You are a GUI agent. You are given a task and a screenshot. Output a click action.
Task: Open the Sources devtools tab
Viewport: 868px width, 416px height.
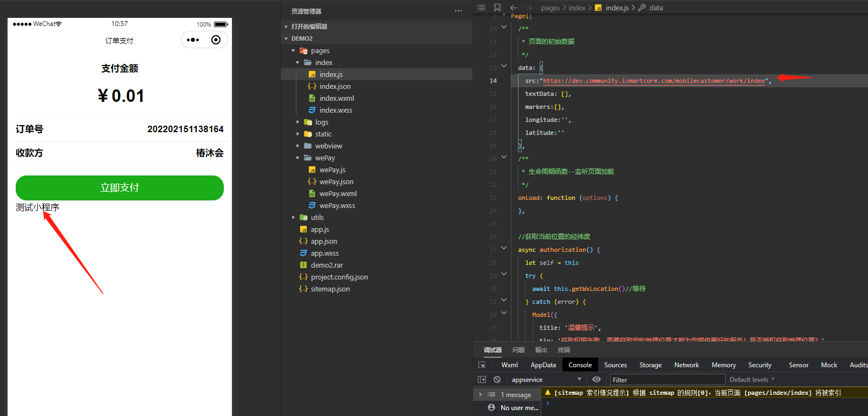[616, 365]
